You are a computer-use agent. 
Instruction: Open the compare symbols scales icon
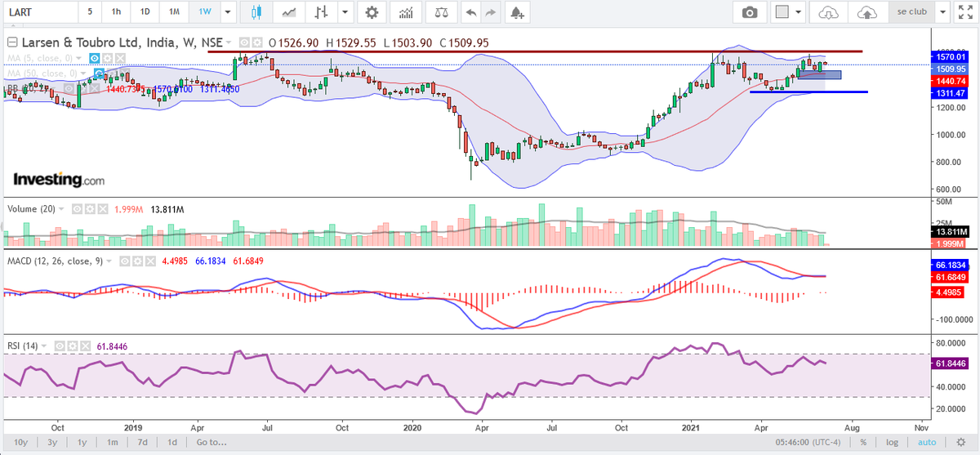(441, 12)
